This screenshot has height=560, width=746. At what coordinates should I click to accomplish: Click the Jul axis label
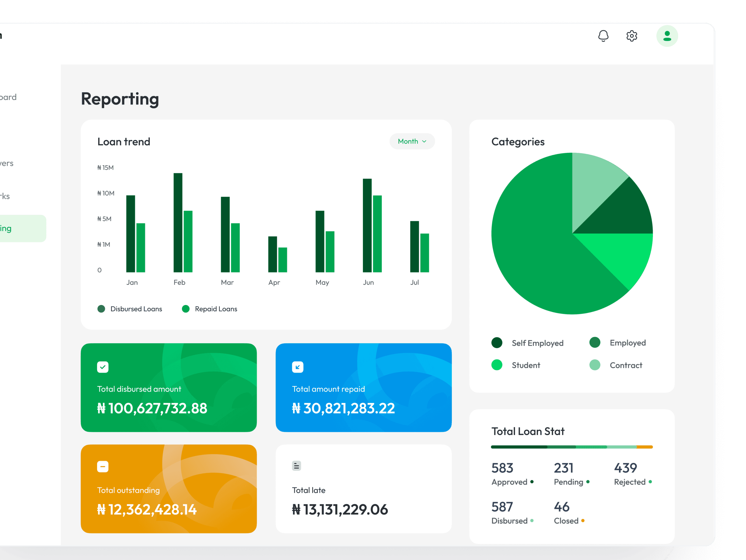tap(415, 282)
